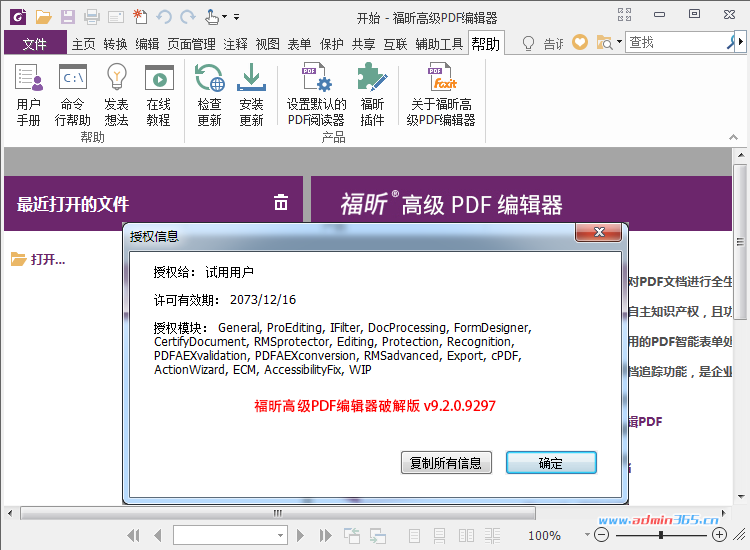The image size is (750, 550).
Task: Open the 用户手册 user manual
Action: click(x=29, y=95)
